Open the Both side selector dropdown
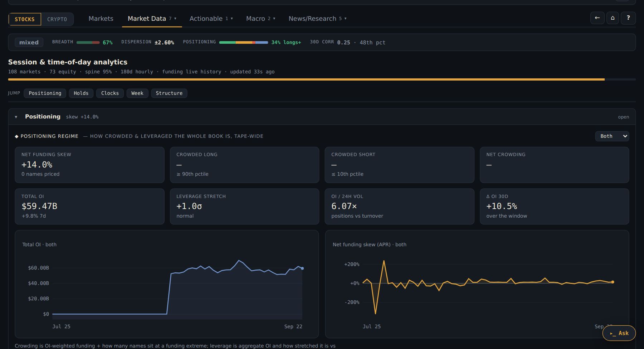Viewport: 644px width, 349px height. click(612, 136)
